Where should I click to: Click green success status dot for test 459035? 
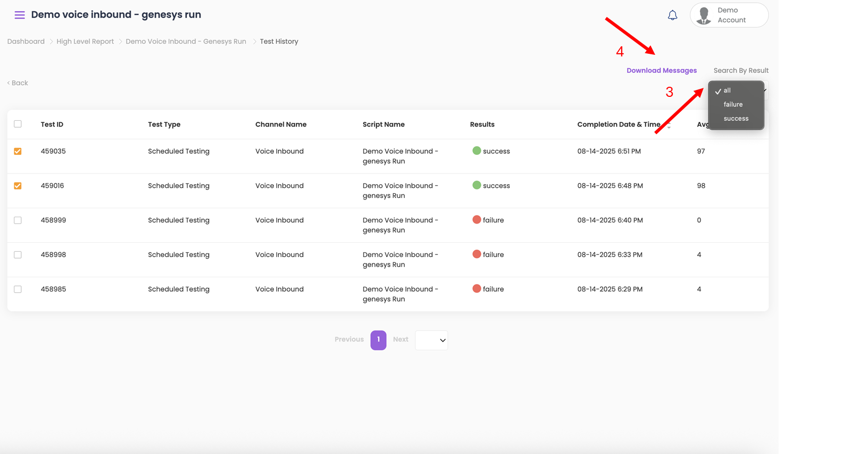[477, 151]
